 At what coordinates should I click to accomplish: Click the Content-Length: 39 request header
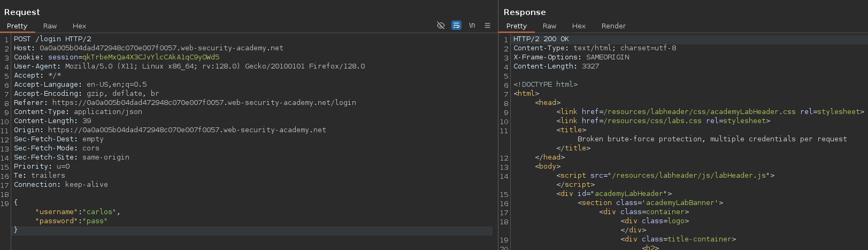[x=52, y=121]
